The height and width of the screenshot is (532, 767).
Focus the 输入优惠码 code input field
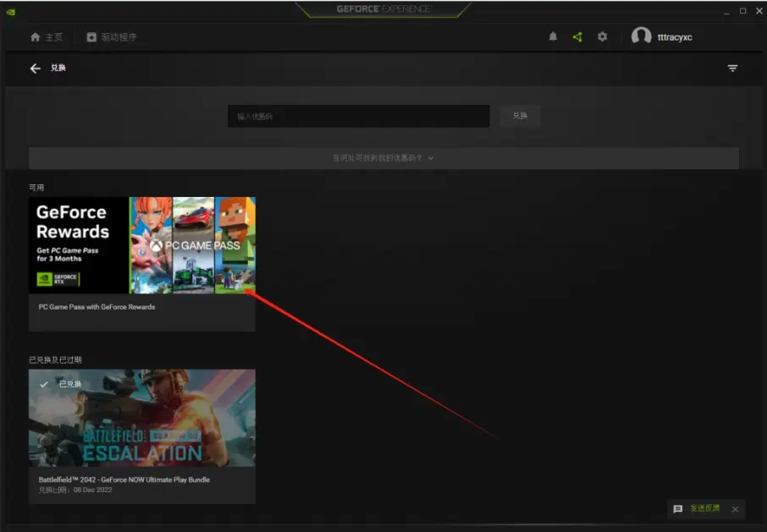point(359,116)
